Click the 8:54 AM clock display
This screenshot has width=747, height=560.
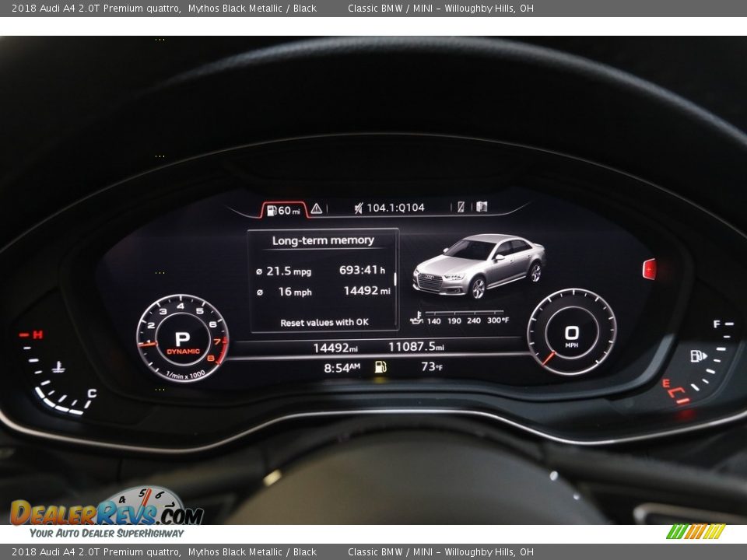(x=342, y=368)
